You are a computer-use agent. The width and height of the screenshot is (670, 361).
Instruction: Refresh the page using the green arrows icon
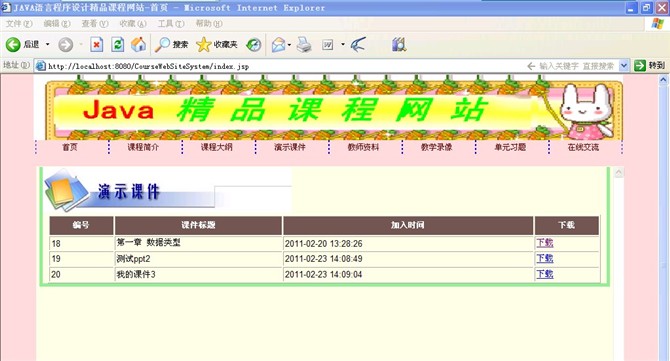coord(118,44)
